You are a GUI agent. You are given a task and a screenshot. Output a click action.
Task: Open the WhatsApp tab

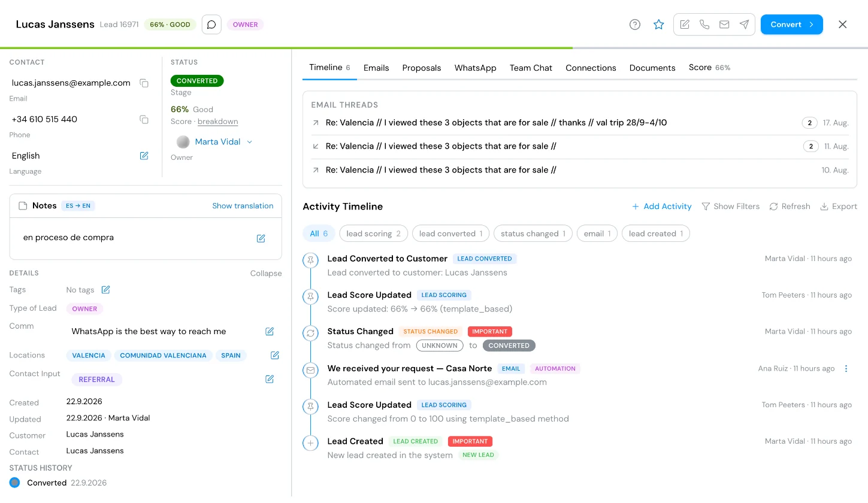tap(476, 68)
